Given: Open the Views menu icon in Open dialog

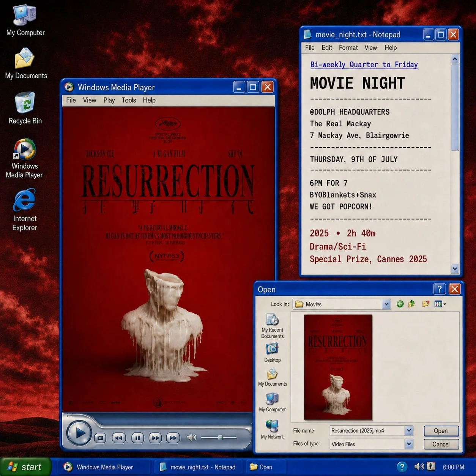Looking at the screenshot, I should 440,304.
